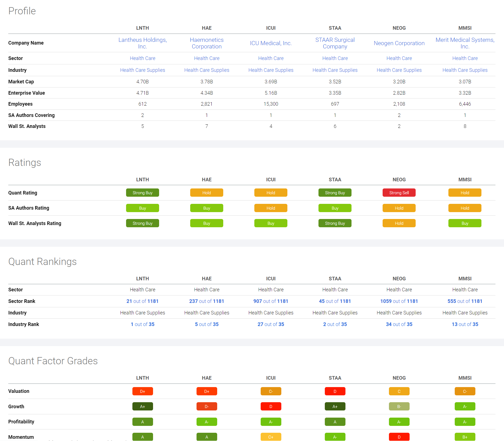The height and width of the screenshot is (441, 504).
Task: Click Health Care sector link under LNTH
Action: pos(143,58)
